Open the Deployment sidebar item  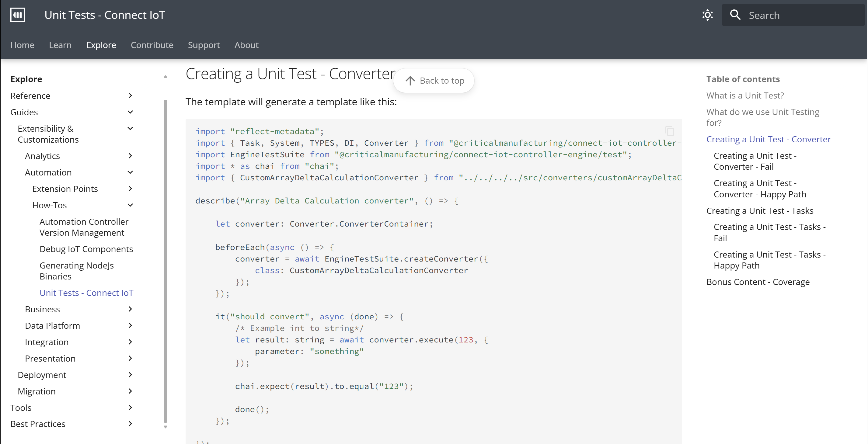click(42, 375)
